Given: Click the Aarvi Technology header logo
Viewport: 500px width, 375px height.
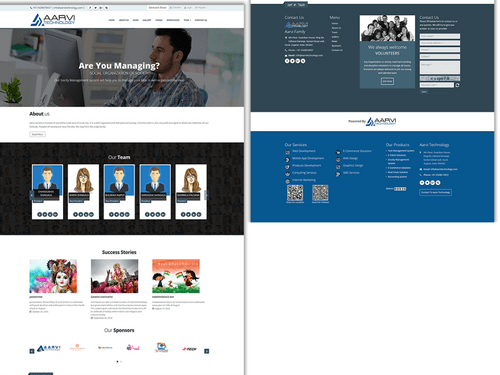Looking at the screenshot, I should 53,20.
